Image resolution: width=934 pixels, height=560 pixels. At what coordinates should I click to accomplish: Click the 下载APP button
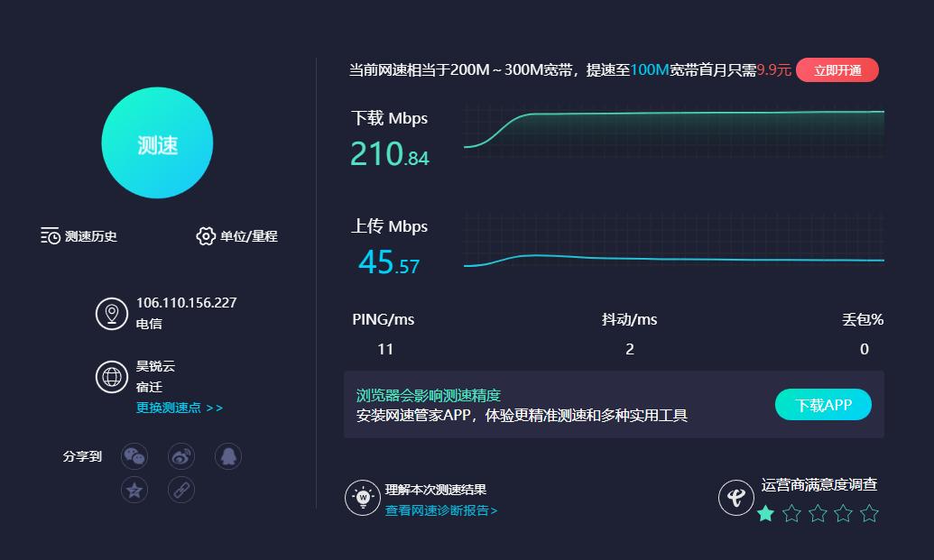[x=822, y=404]
